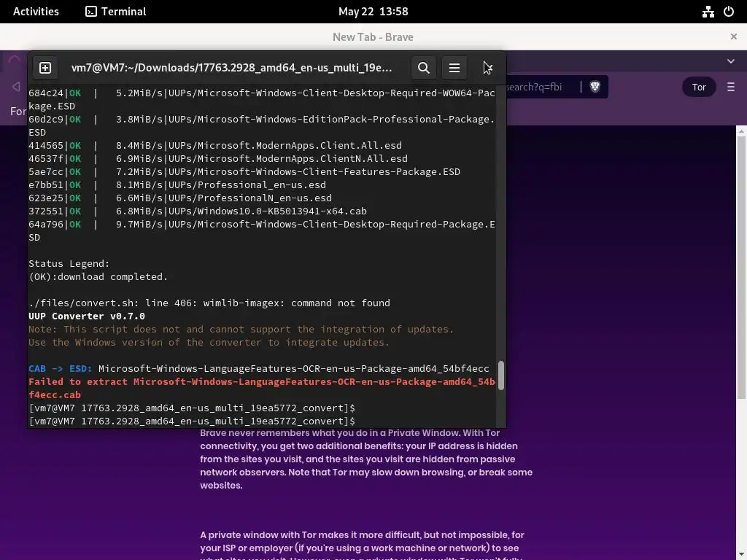Click the Microsoft.ModernApps.ClientN.All.esd line
The width and height of the screenshot is (747, 560).
coord(217,158)
